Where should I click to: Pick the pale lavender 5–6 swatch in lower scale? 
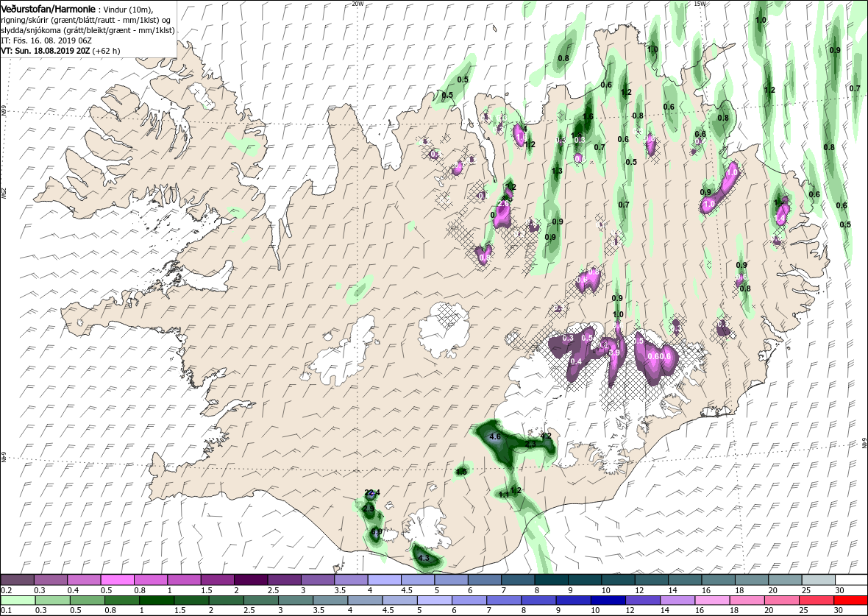click(x=434, y=601)
